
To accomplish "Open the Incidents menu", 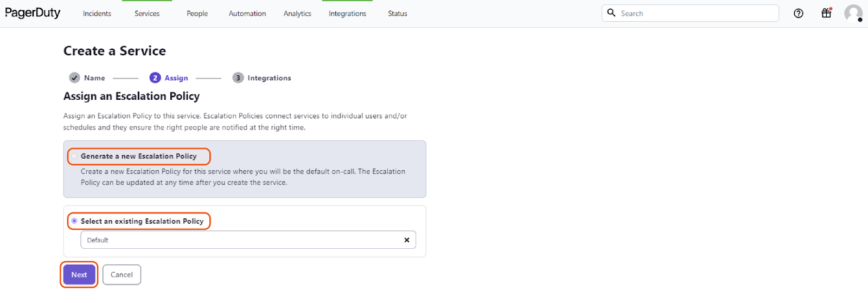I will (x=97, y=14).
